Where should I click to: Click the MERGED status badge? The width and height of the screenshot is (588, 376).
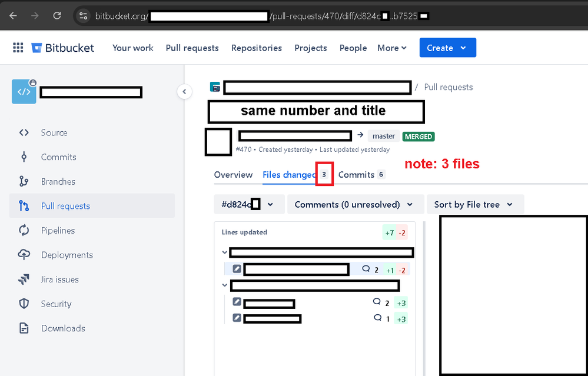(x=418, y=137)
